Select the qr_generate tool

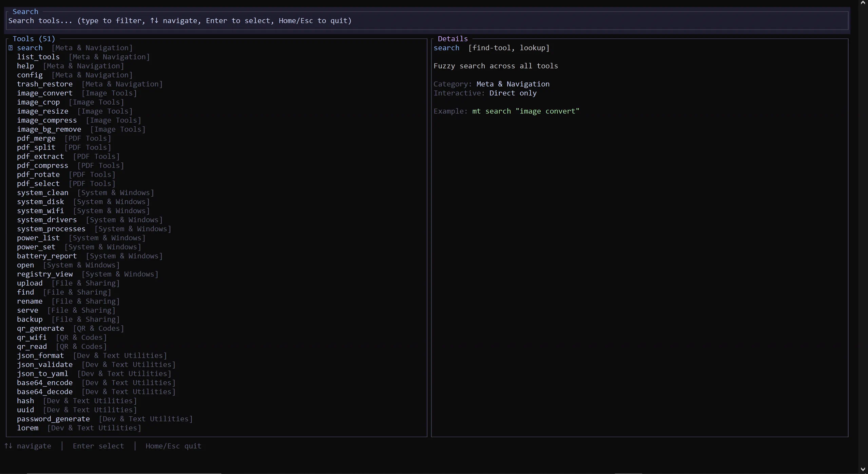pyautogui.click(x=216, y=329)
